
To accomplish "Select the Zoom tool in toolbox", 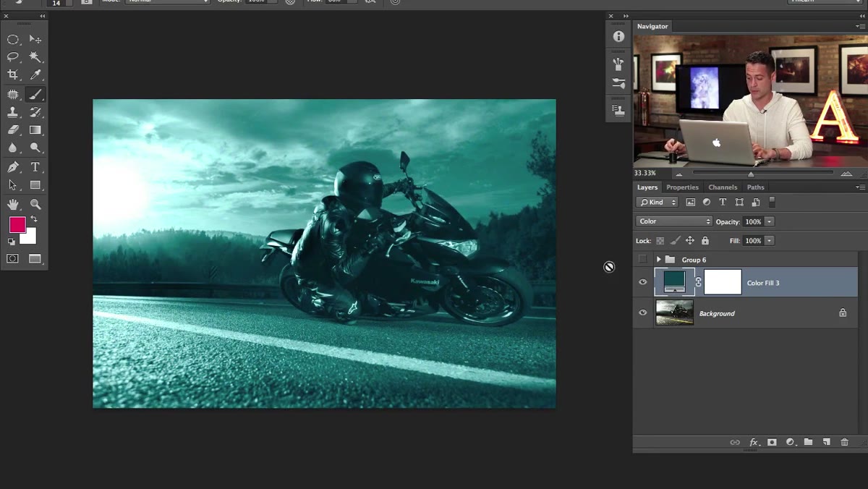I will click(35, 205).
